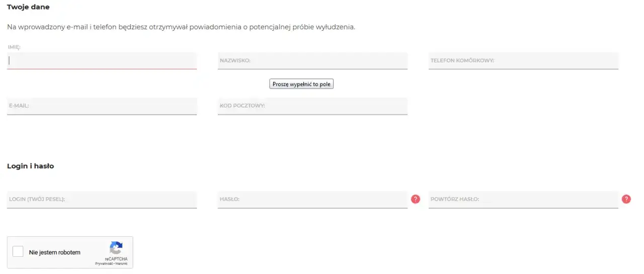The image size is (644, 274).
Task: Open the Warunki link in reCAPTCHA
Action: pos(121,263)
